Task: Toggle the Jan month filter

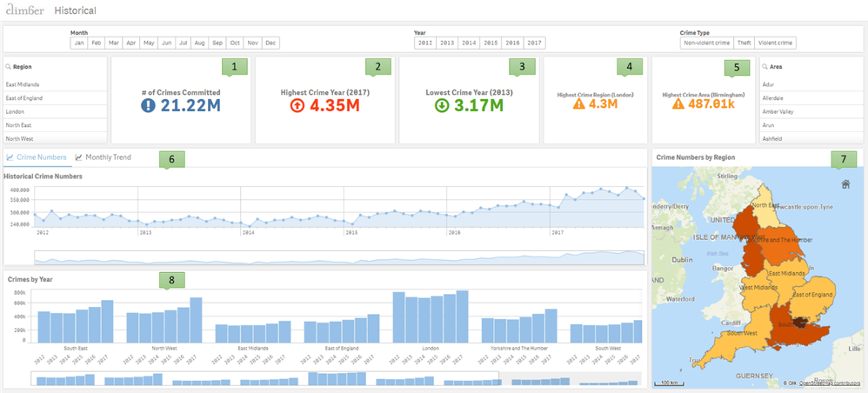Action: tap(79, 43)
